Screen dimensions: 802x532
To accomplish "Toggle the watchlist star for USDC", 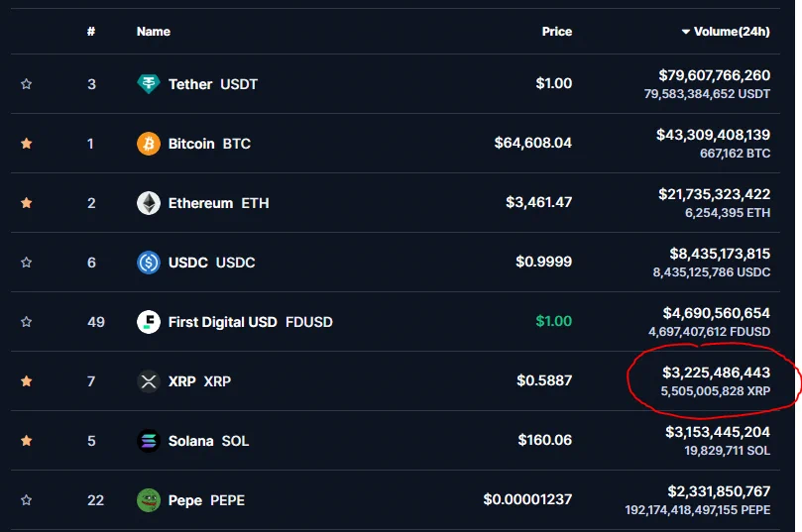I will [x=26, y=263].
